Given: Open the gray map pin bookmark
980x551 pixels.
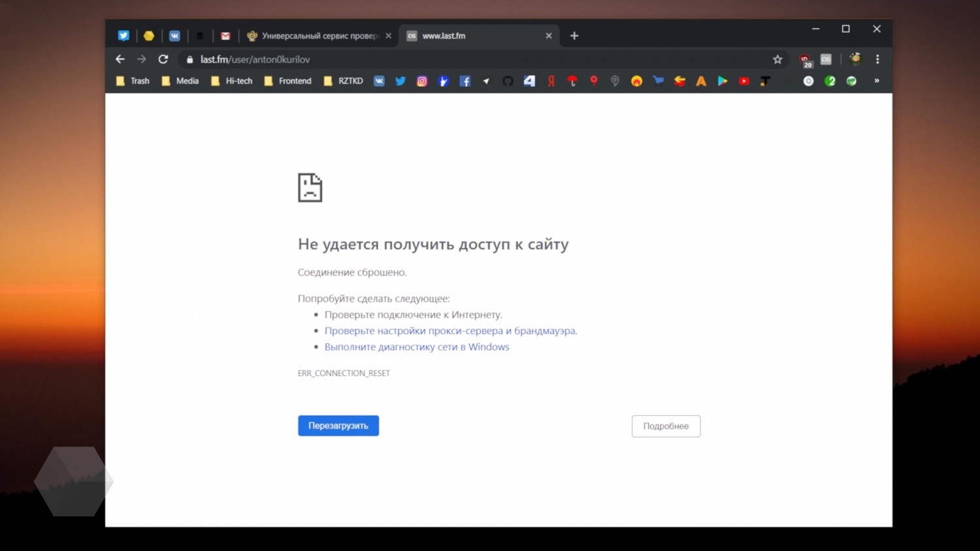Looking at the screenshot, I should (615, 81).
